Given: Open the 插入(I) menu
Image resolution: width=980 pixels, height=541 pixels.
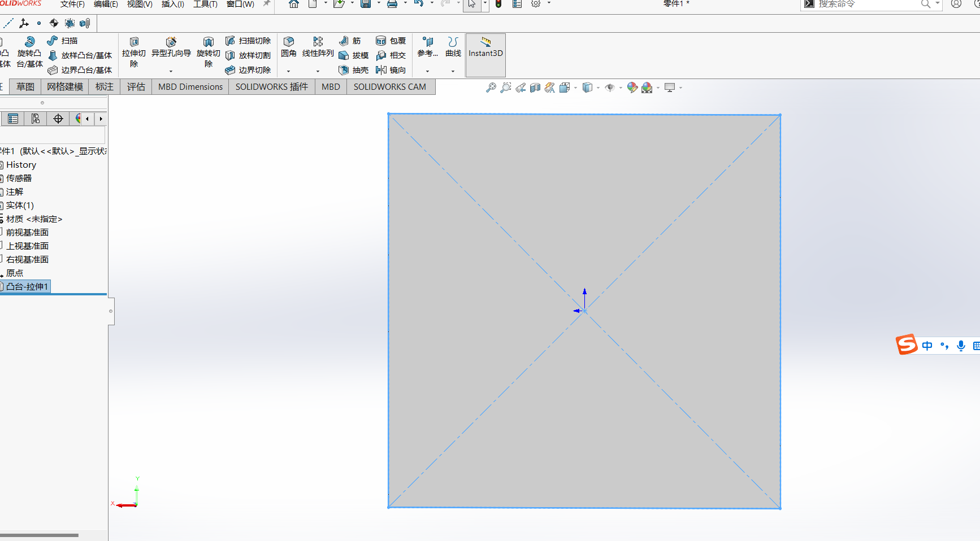Looking at the screenshot, I should (x=173, y=4).
